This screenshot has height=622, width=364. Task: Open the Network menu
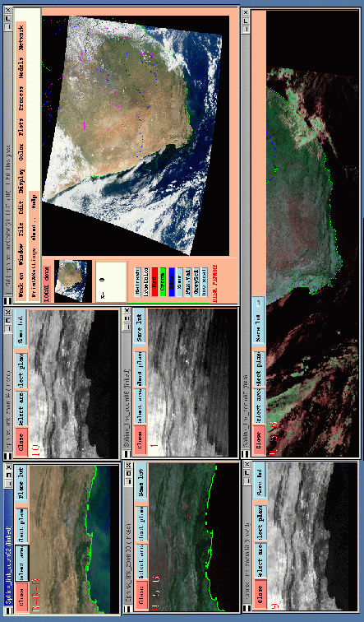[21, 38]
